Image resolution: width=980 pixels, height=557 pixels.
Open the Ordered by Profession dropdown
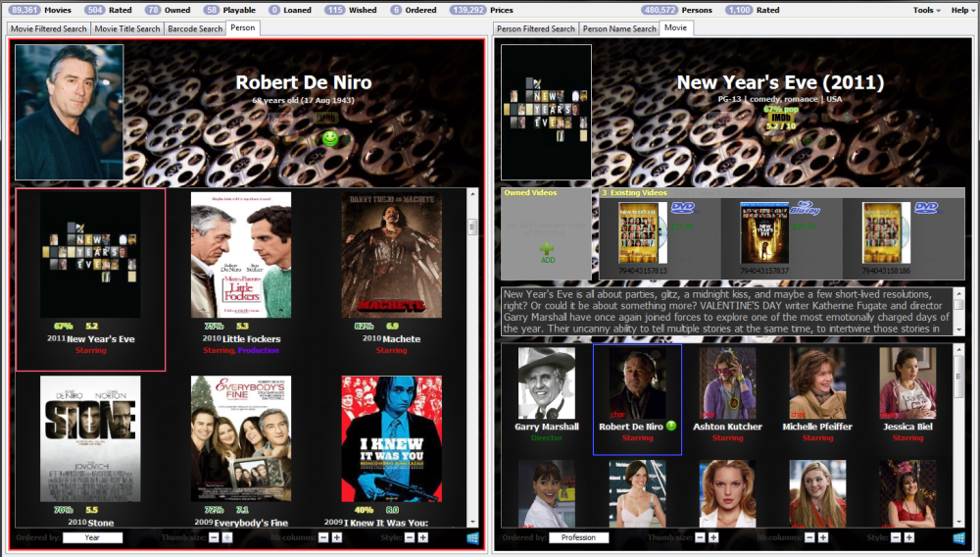(579, 537)
